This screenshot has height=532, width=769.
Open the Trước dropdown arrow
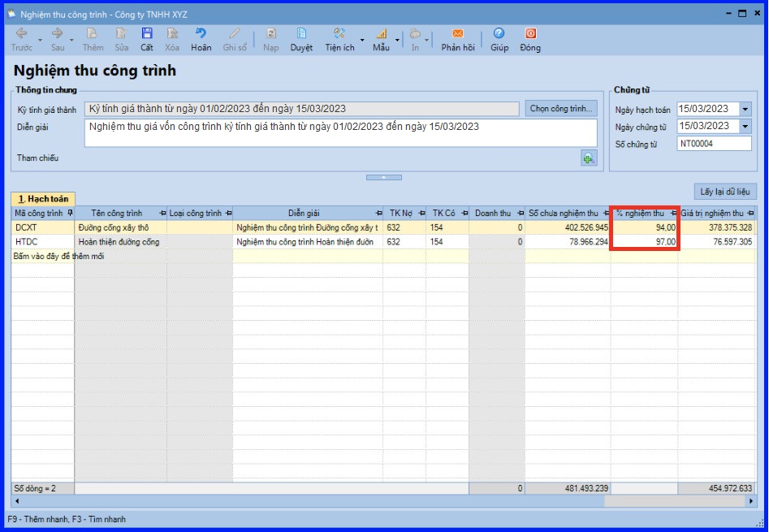click(x=40, y=40)
